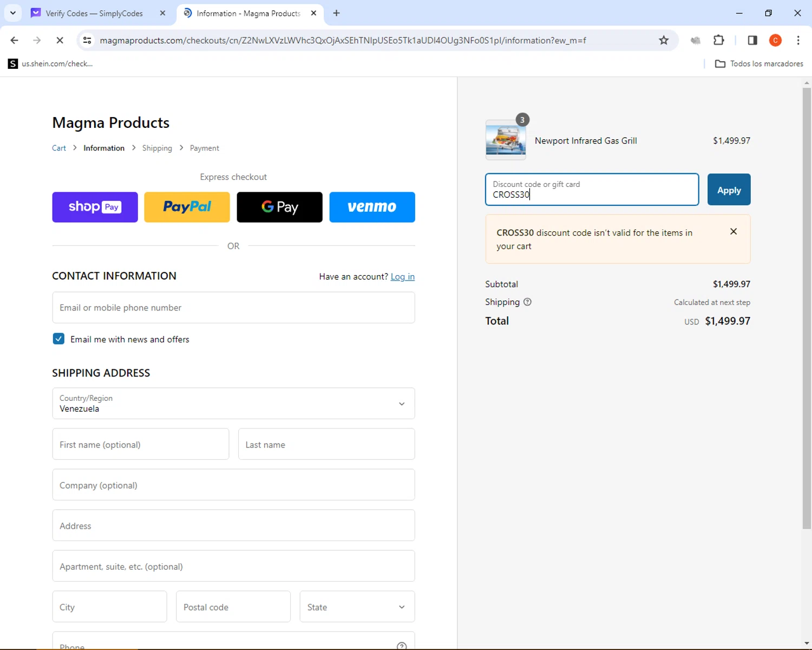Check out with PayPal
Screen dimensions: 812x650
[187, 207]
